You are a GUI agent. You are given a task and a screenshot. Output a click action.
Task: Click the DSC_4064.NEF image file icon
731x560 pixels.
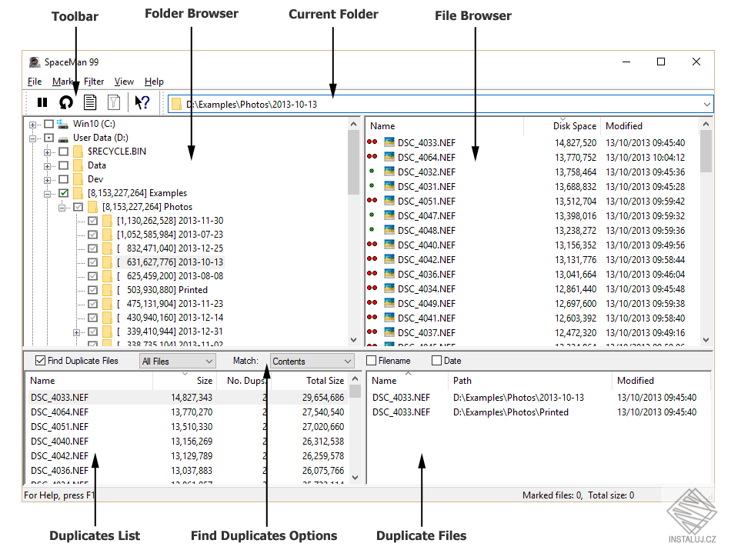pyautogui.click(x=389, y=157)
